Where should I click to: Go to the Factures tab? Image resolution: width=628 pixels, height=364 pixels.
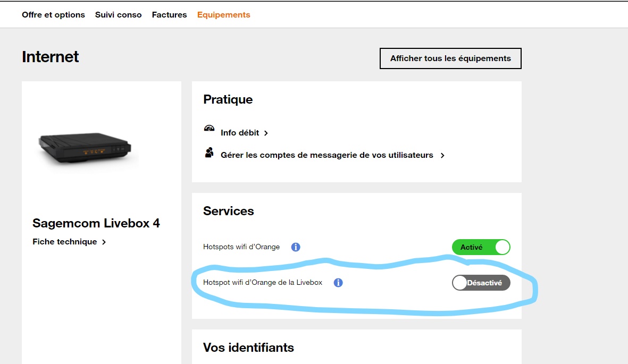pos(169,15)
